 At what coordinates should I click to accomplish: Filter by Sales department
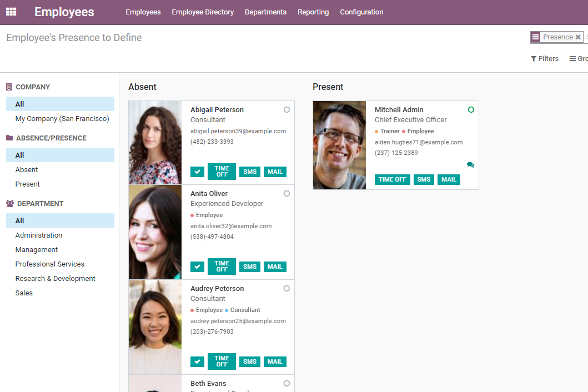[x=60, y=293]
